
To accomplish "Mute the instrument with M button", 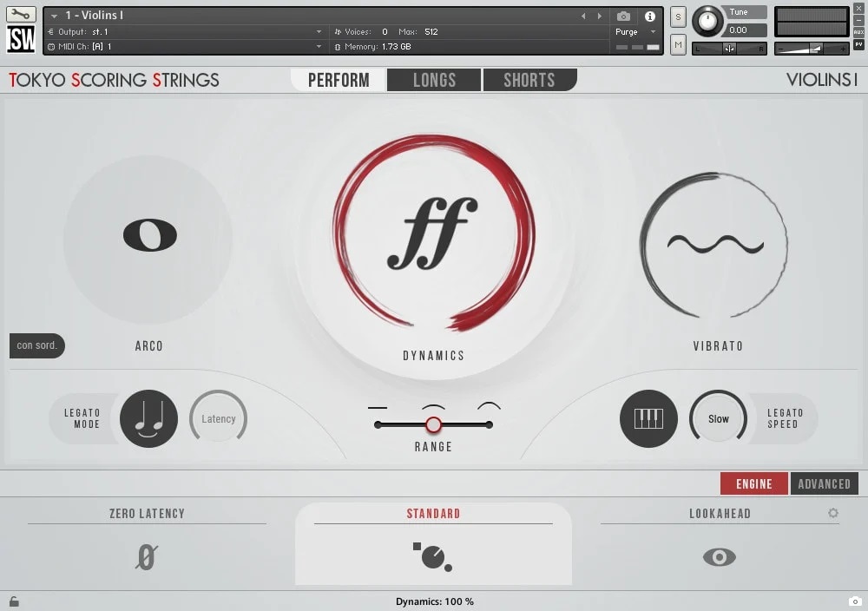I will (678, 43).
